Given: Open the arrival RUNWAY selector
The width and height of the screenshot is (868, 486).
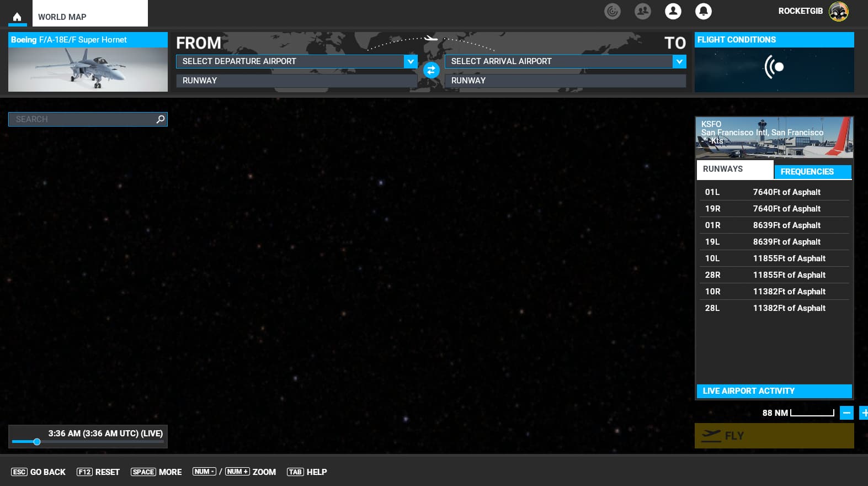Looking at the screenshot, I should (x=566, y=81).
